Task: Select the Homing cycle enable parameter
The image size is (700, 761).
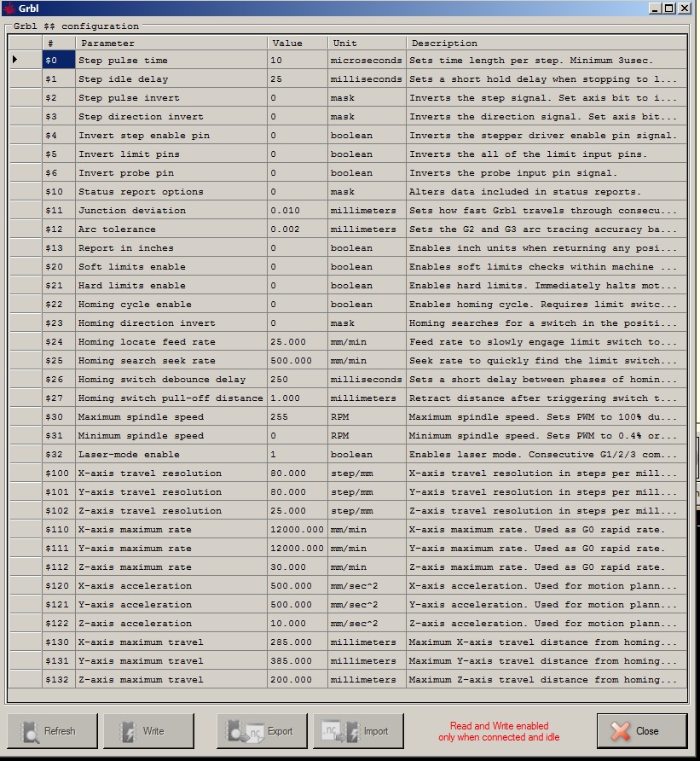Action: coord(171,304)
